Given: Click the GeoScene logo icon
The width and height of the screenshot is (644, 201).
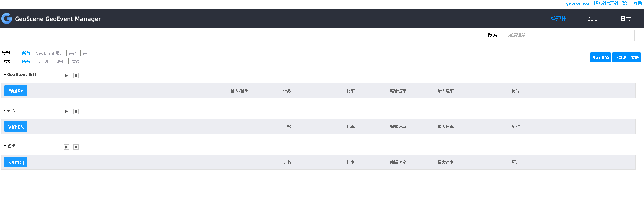Looking at the screenshot, I should coord(6,19).
